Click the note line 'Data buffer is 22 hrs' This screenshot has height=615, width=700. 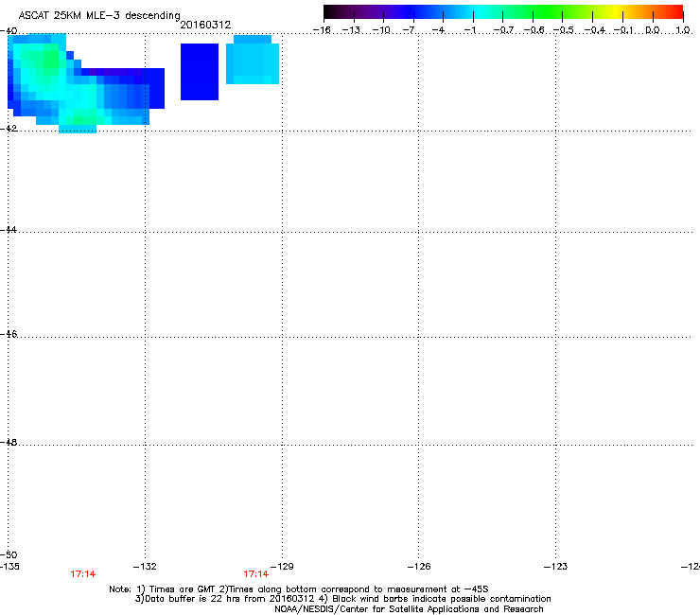point(342,599)
